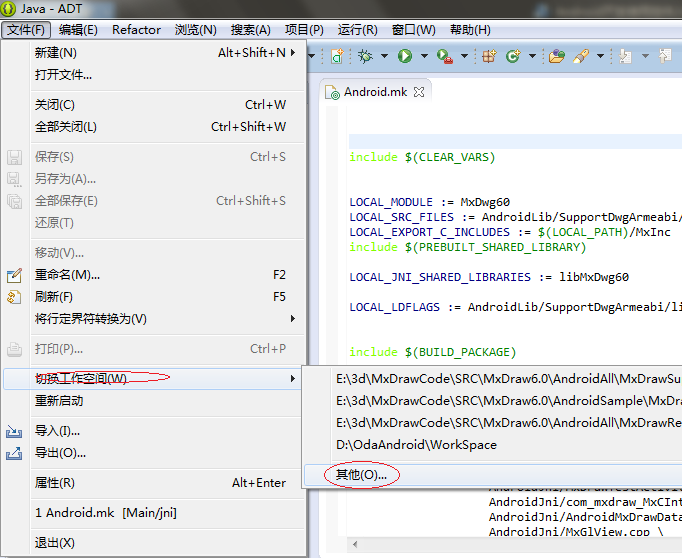Click the Debug bug icon in toolbar
Screen dimensions: 682x558
pos(366,56)
